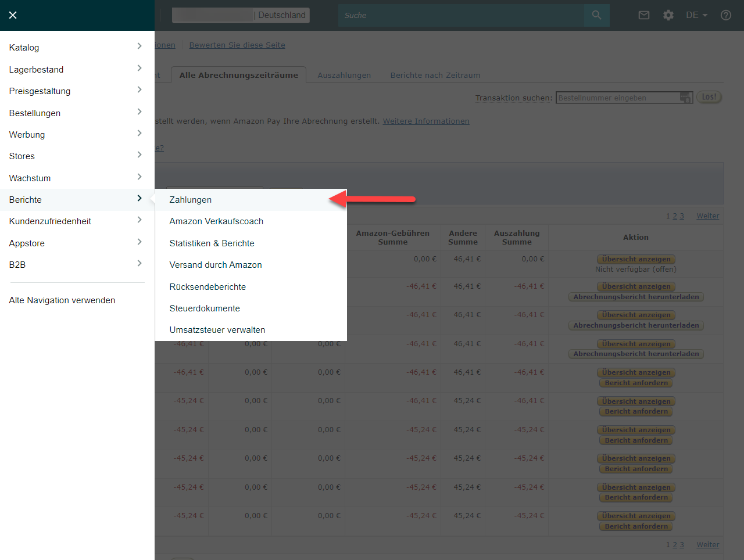Screen dimensions: 744x560
Task: Click Übersicht anzeigen in the Nicht verfügbar row
Action: coord(636,259)
